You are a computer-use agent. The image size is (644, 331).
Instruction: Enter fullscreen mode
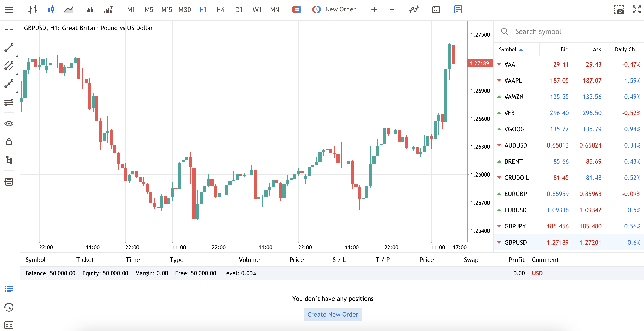click(637, 9)
